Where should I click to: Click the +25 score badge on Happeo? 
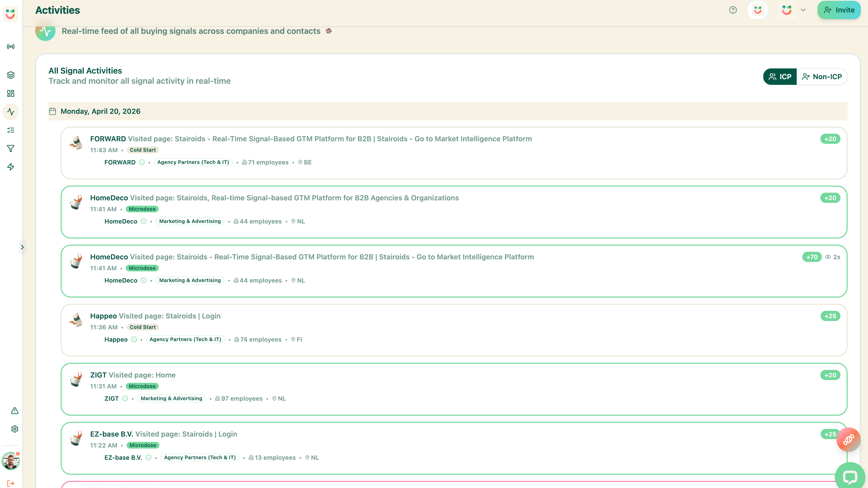tap(830, 316)
